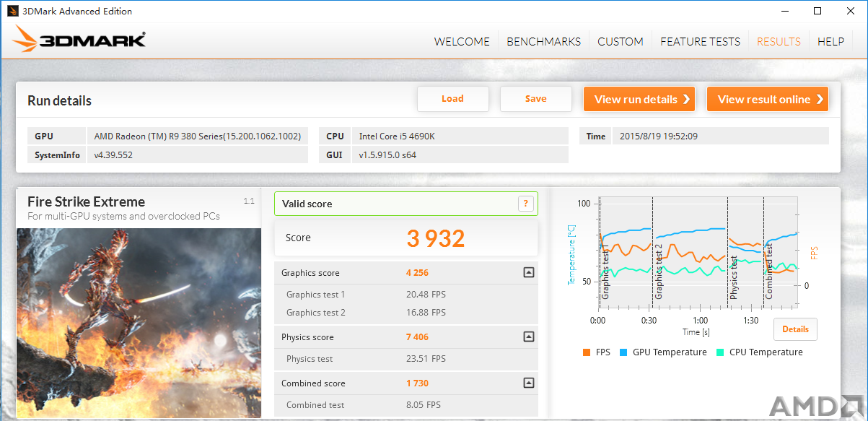The height and width of the screenshot is (421, 868).
Task: Click the Combined score value 1 730
Action: pyautogui.click(x=418, y=383)
